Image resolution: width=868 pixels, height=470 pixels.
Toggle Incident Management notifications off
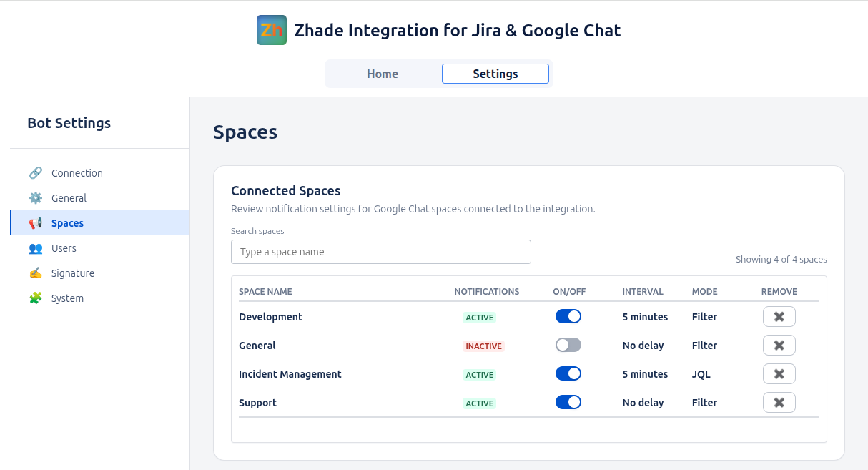pos(568,374)
